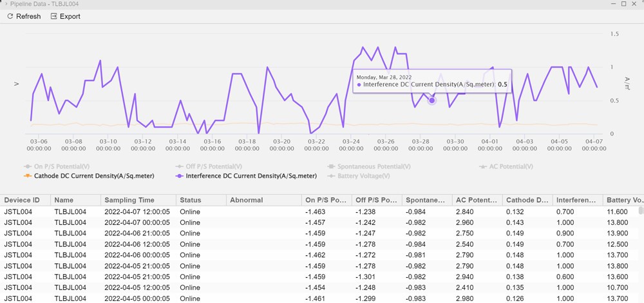Sort table by Deviece ID column header
This screenshot has height=303, width=644.
pos(22,200)
